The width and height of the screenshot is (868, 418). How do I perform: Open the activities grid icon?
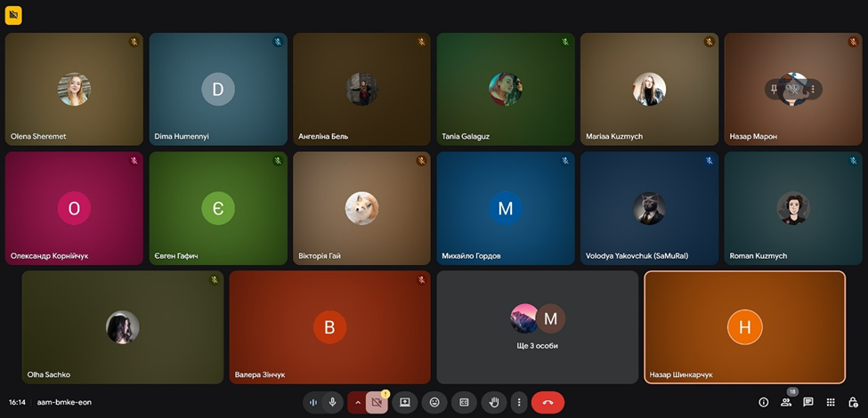831,402
